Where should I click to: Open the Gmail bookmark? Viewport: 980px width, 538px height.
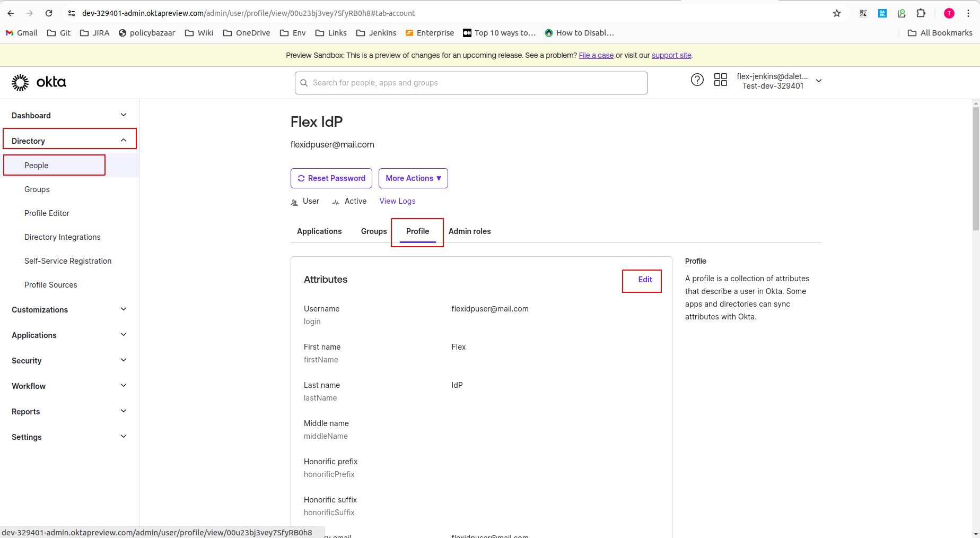coord(21,33)
